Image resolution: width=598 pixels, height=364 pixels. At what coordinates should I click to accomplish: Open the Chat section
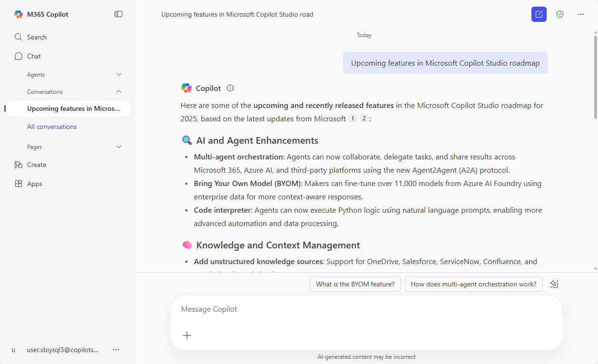tap(34, 56)
